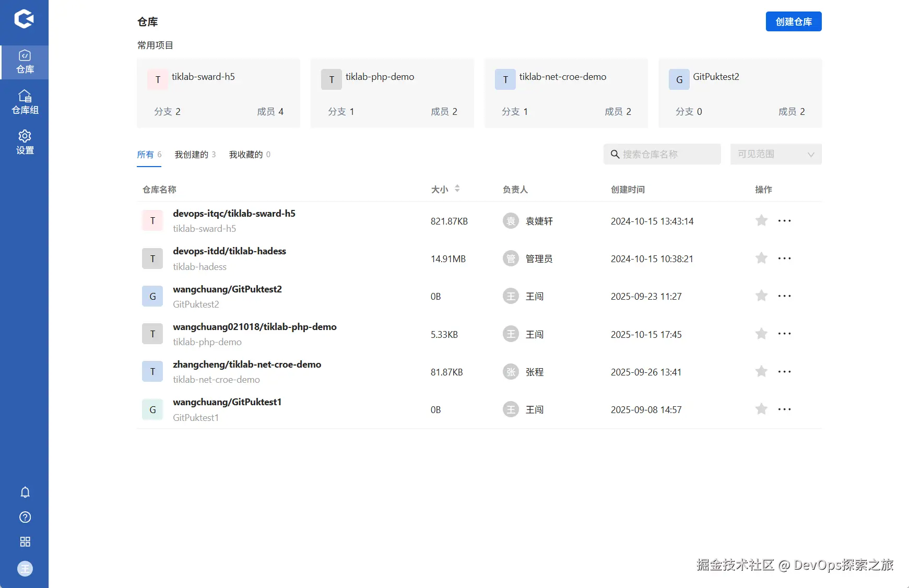
Task: Open more actions for zhangcheng/tiklab-net-croe-demo
Action: (x=784, y=371)
